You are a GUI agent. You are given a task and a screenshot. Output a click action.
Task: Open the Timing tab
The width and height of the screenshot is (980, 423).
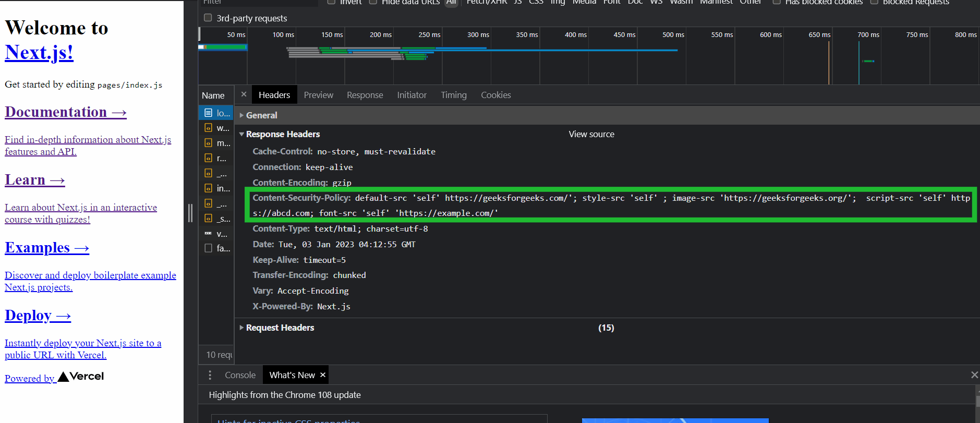pos(453,95)
